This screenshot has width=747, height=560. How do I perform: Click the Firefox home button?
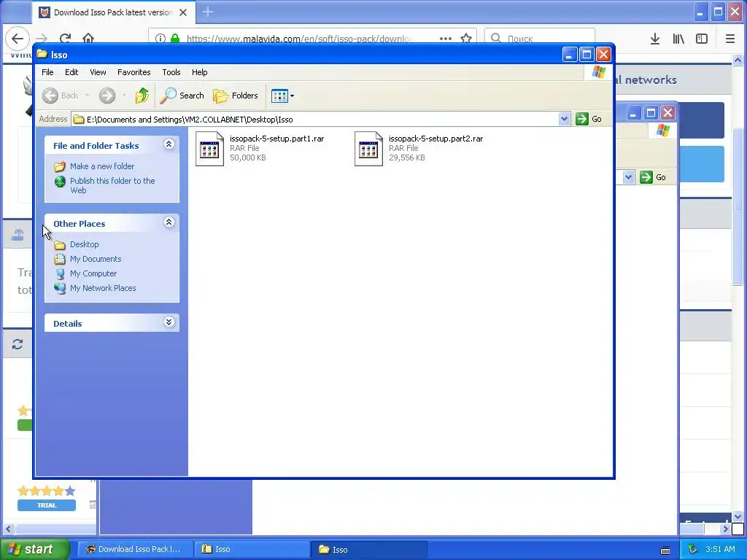[x=88, y=39]
